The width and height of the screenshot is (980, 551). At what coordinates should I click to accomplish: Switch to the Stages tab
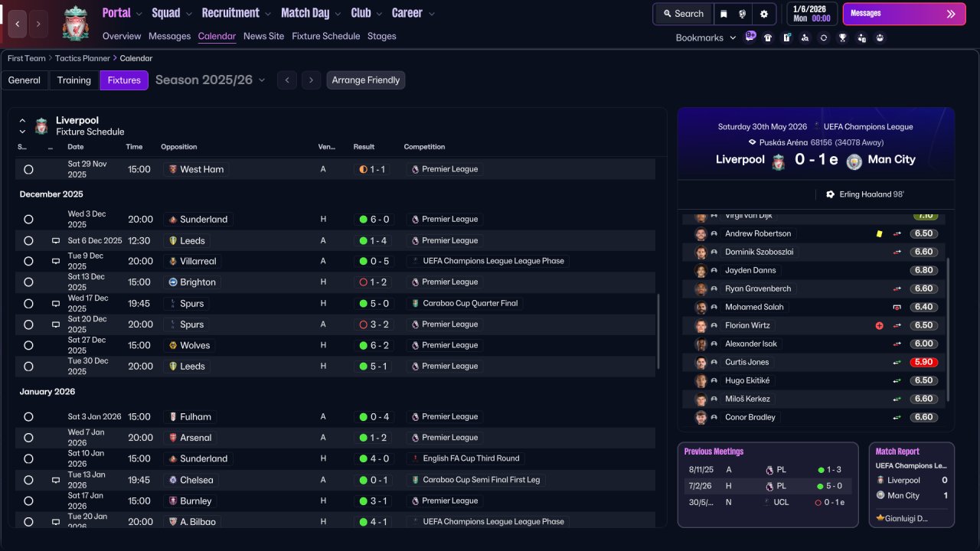[x=382, y=36]
